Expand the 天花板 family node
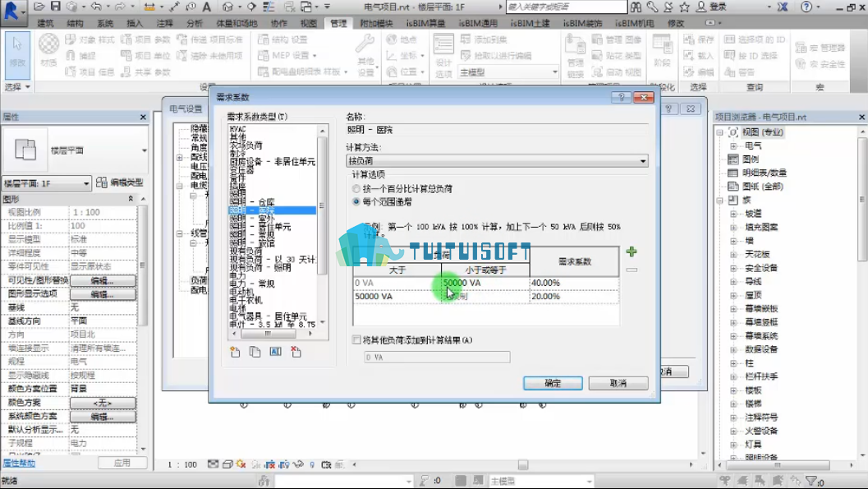 pos(733,254)
